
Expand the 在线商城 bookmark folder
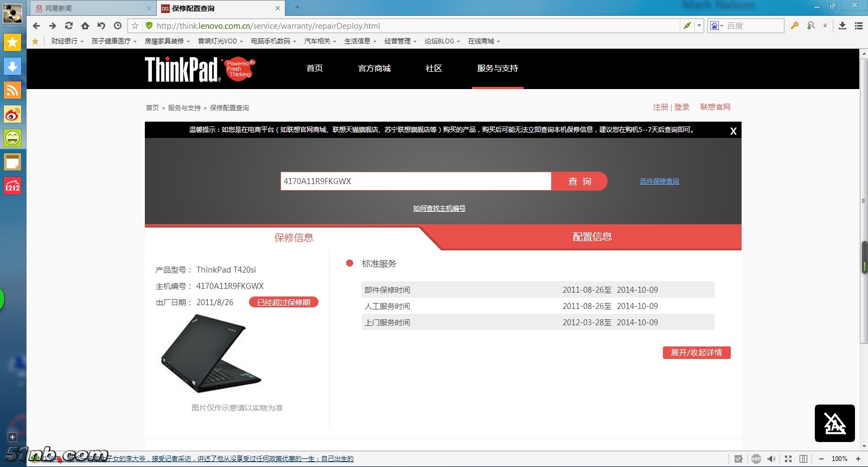[x=484, y=41]
